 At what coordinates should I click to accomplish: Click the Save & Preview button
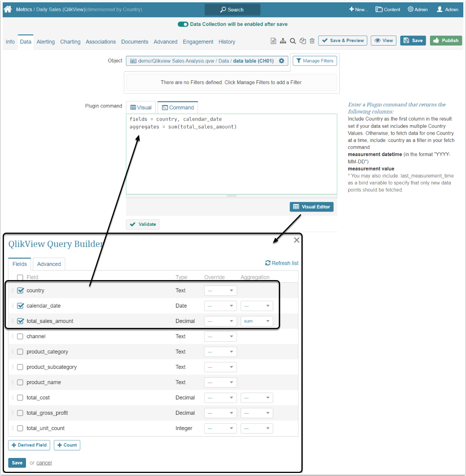point(343,41)
